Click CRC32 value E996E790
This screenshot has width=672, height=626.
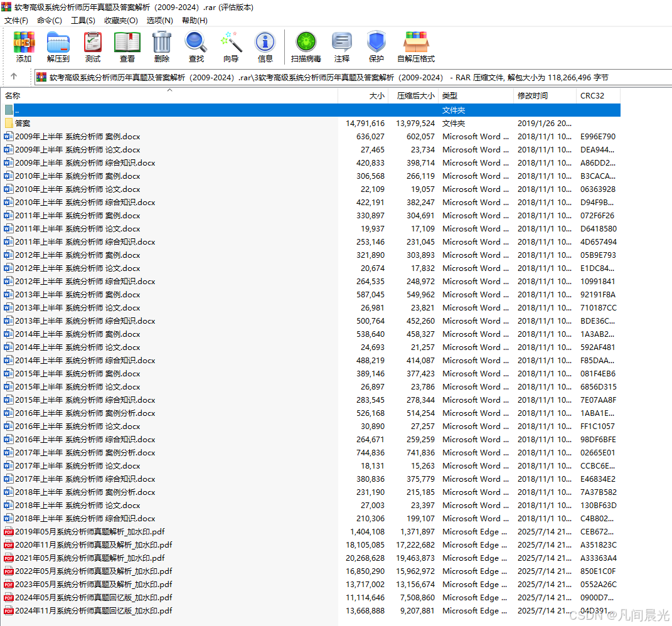[598, 137]
